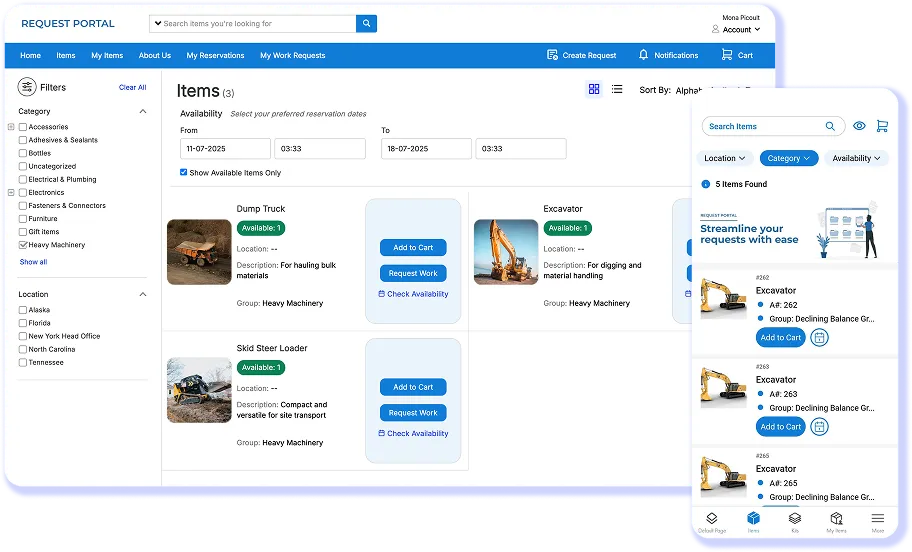This screenshot has width=912, height=552.
Task: Click the eye icon in mobile panel
Action: (x=859, y=126)
